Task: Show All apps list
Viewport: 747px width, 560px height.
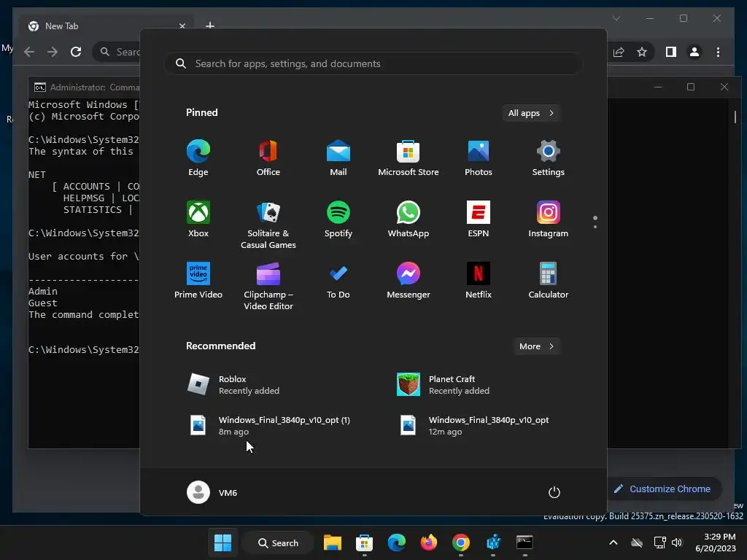Action: pyautogui.click(x=531, y=113)
